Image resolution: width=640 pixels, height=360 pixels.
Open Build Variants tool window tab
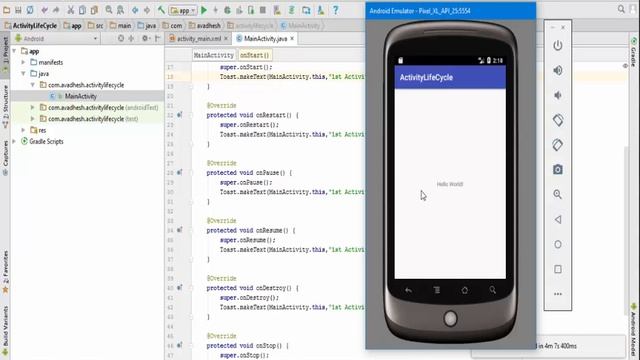[5, 331]
